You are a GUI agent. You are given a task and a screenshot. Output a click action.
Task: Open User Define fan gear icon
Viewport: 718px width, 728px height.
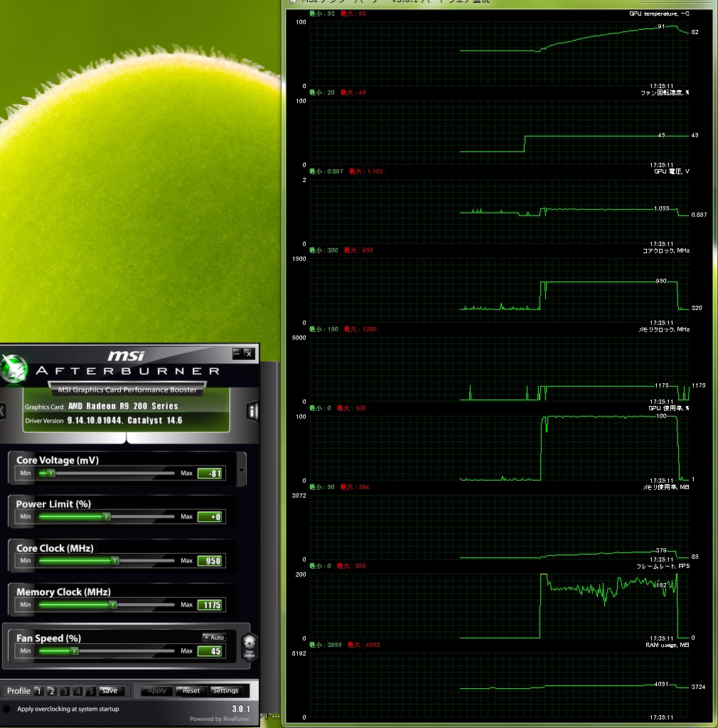click(250, 646)
